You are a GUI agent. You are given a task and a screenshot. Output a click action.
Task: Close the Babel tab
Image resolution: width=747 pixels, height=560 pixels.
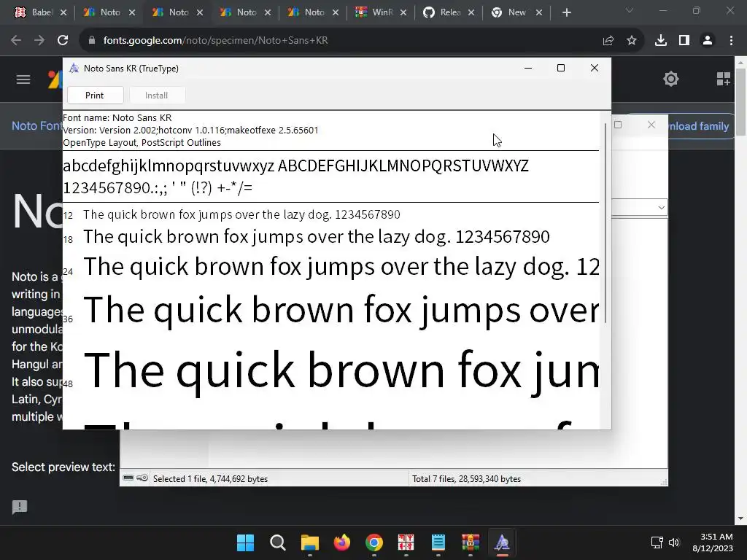point(63,13)
